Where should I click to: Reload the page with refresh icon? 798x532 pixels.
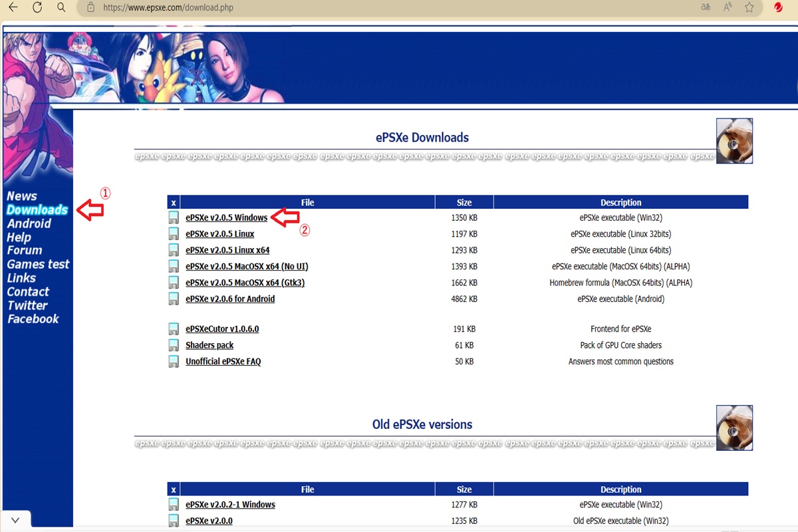[x=37, y=7]
